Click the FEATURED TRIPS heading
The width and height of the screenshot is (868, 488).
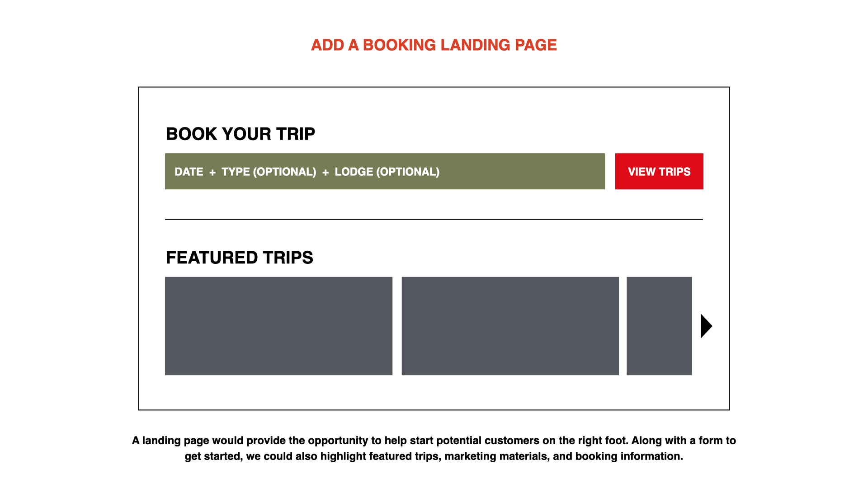pyautogui.click(x=239, y=258)
